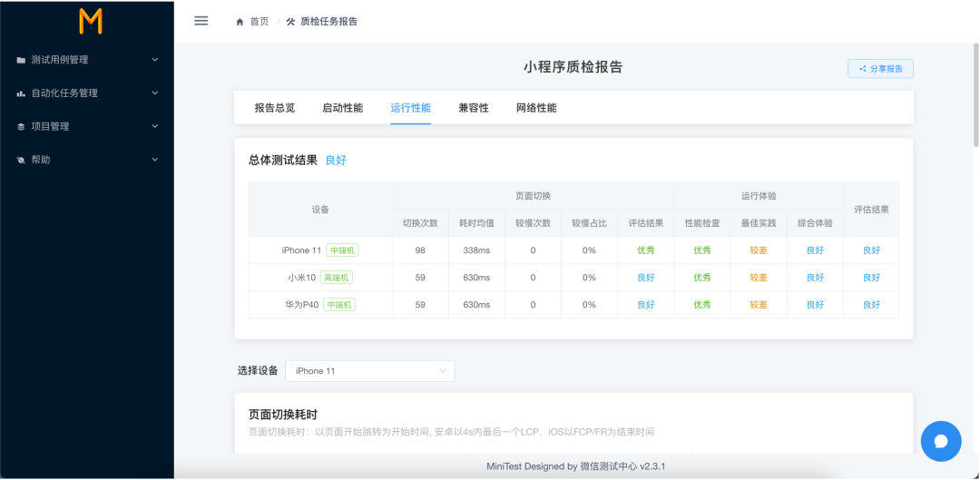The image size is (980, 480).
Task: Open the 选择设备 iPhone 11 dropdown
Action: [x=370, y=370]
